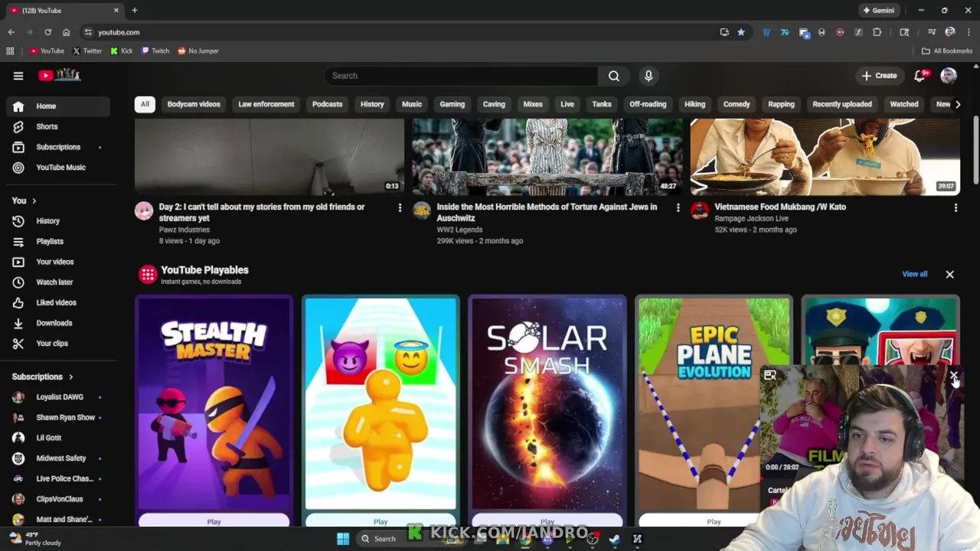Select the Recently uploaded chip
Screen dimensions: 980x551
[841, 104]
